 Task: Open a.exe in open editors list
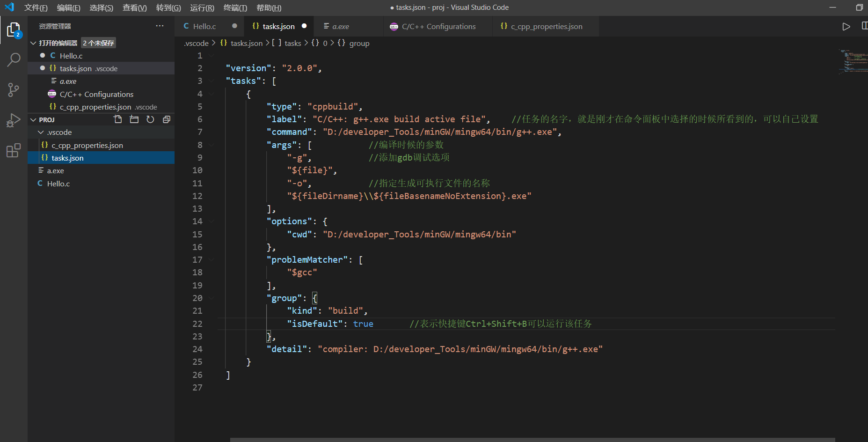(101, 81)
